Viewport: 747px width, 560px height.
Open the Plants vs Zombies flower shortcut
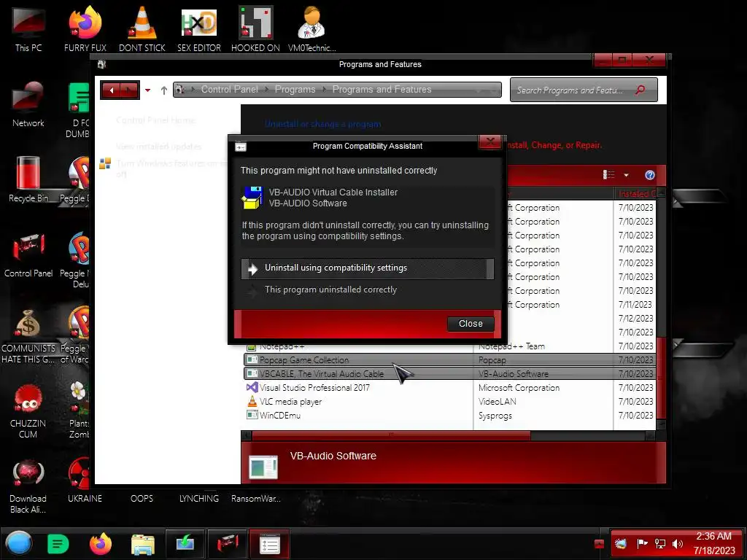pos(79,410)
